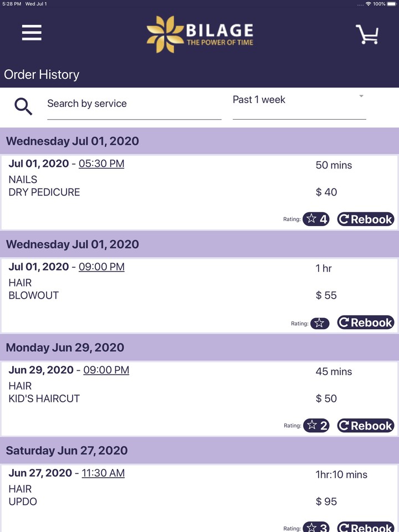Rebook the Blowout appointment
Image resolution: width=399 pixels, height=532 pixels.
366,323
